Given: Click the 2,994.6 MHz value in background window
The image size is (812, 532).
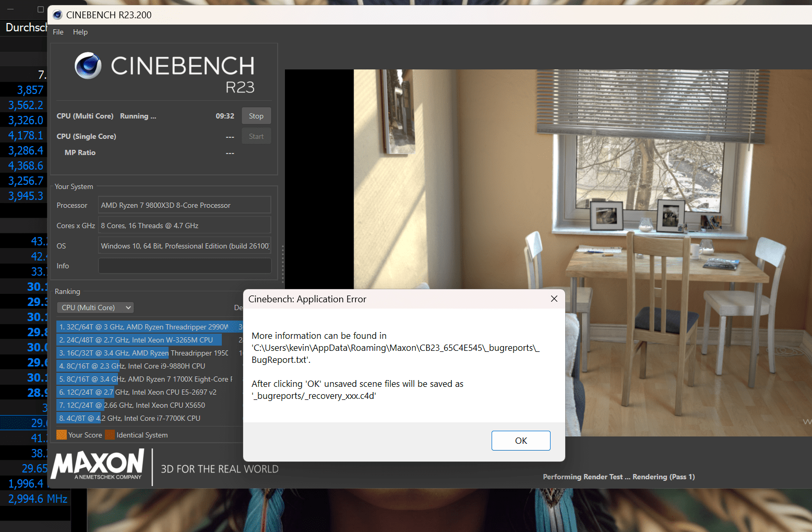Looking at the screenshot, I should 38,499.
